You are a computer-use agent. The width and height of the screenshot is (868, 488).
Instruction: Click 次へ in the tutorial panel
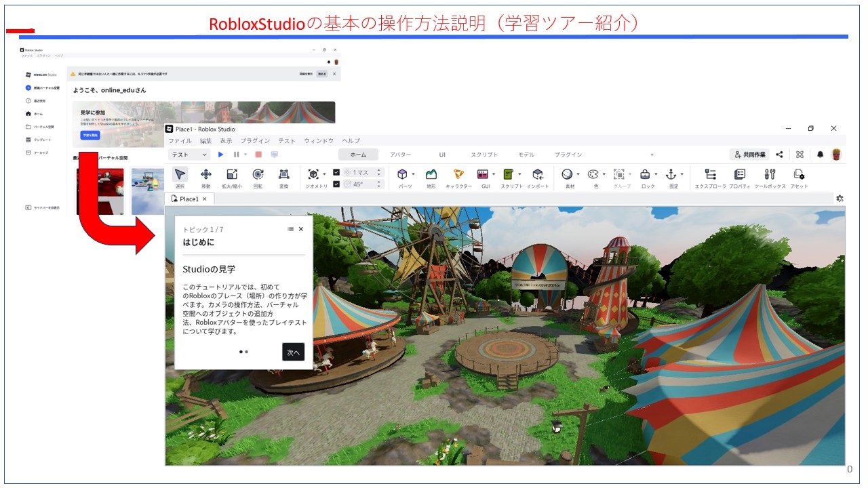tap(293, 352)
